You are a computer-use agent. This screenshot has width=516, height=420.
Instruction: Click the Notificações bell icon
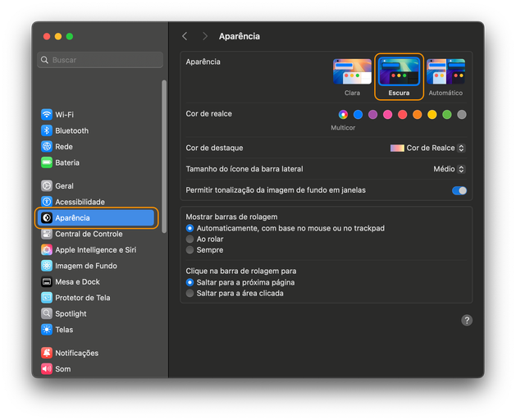point(47,353)
